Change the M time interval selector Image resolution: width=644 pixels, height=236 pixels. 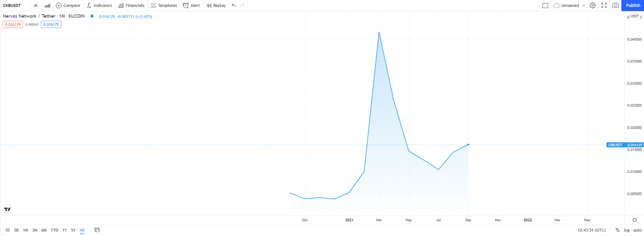click(36, 5)
